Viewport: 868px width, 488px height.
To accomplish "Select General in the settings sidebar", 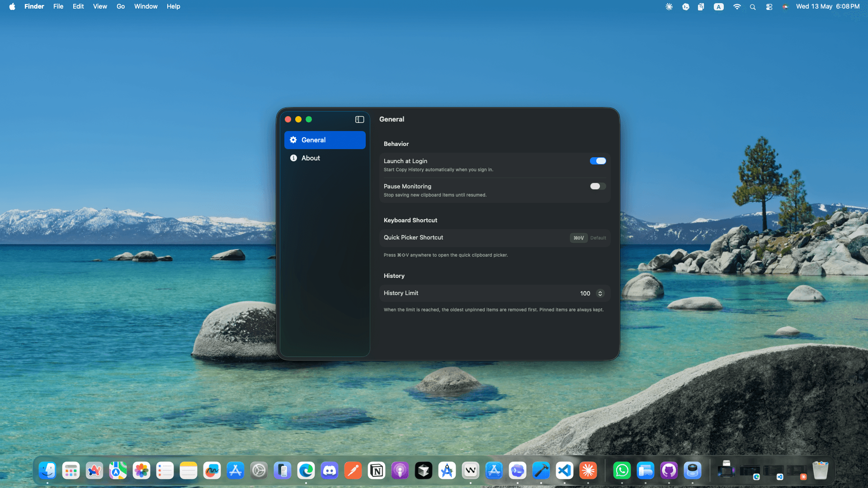I will (325, 140).
